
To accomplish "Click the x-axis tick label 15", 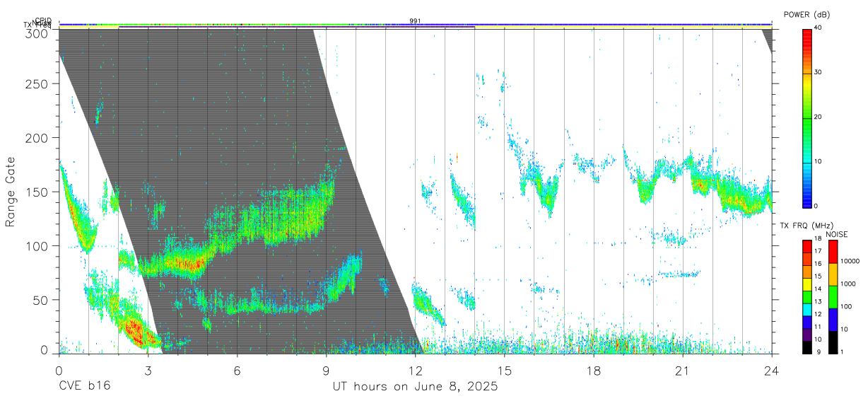I will (x=505, y=370).
